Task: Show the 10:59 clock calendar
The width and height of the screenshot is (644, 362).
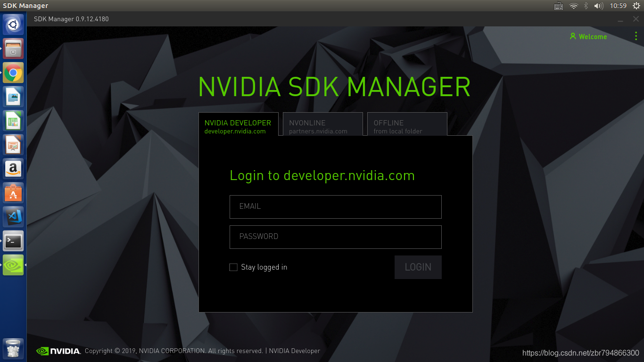Action: tap(618, 6)
